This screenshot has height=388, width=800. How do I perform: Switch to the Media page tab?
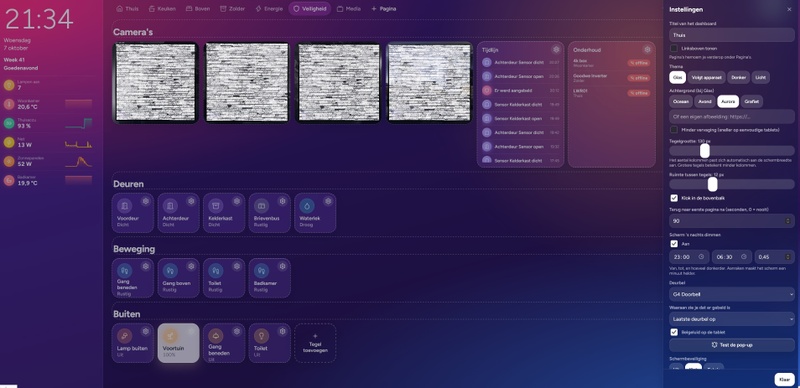pyautogui.click(x=348, y=9)
